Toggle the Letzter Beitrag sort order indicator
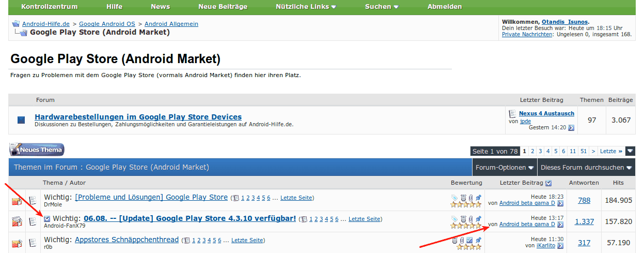This screenshot has height=253, width=644. tap(548, 183)
